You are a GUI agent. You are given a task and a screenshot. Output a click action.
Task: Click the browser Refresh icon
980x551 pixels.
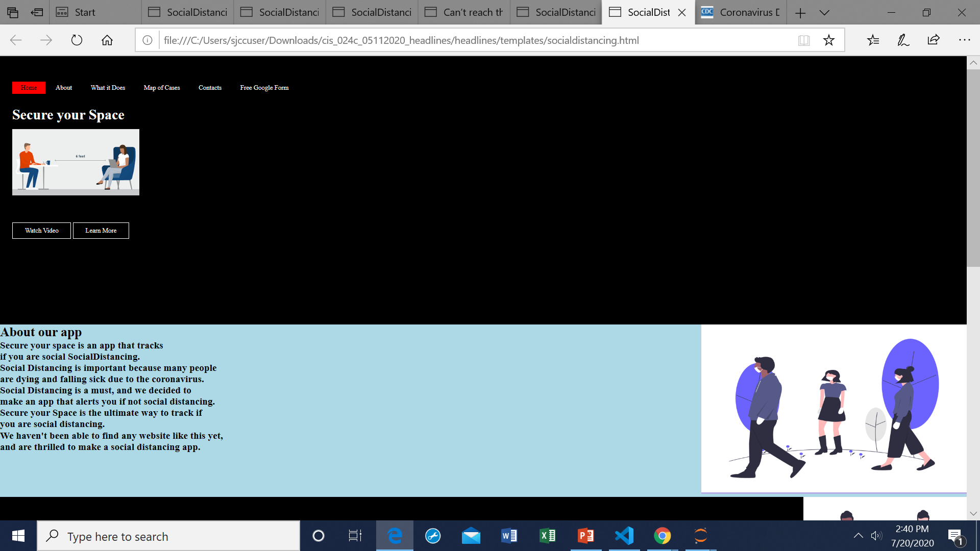[x=77, y=40]
